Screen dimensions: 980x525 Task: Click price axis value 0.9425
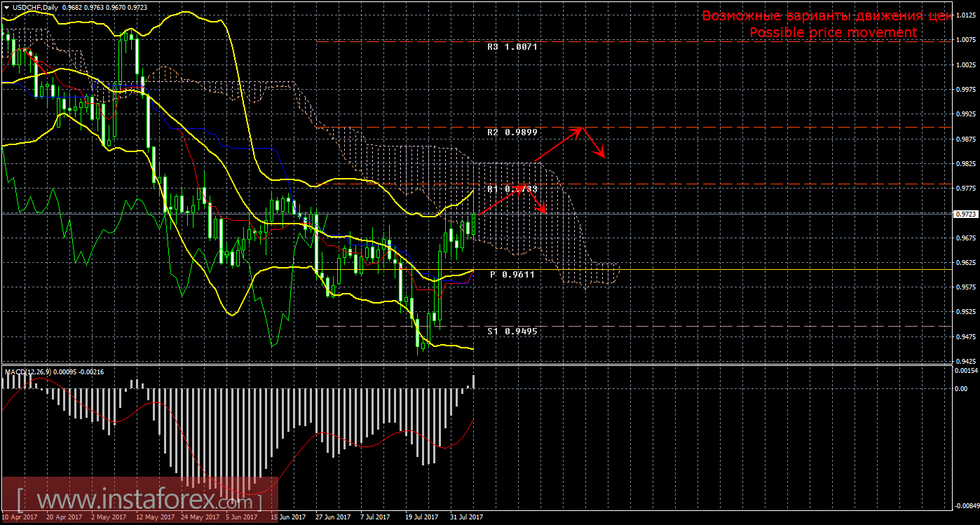pos(965,362)
